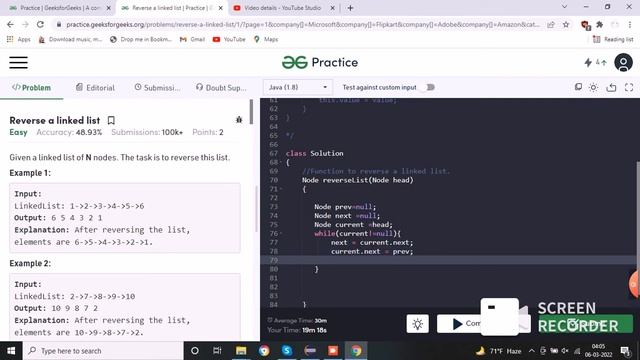Click the problem panel scrollbar
The height and width of the screenshot is (360, 640).
coord(251,112)
